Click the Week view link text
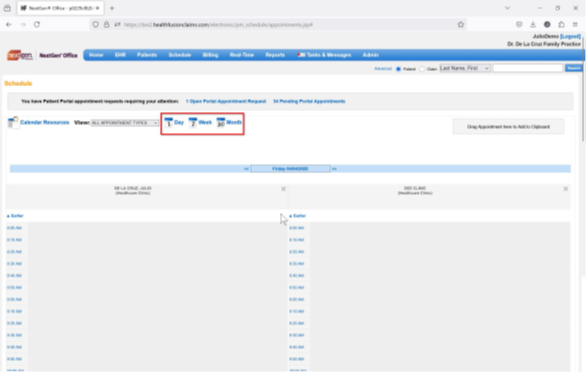Viewport: 586px width, 372px height. pyautogui.click(x=205, y=122)
